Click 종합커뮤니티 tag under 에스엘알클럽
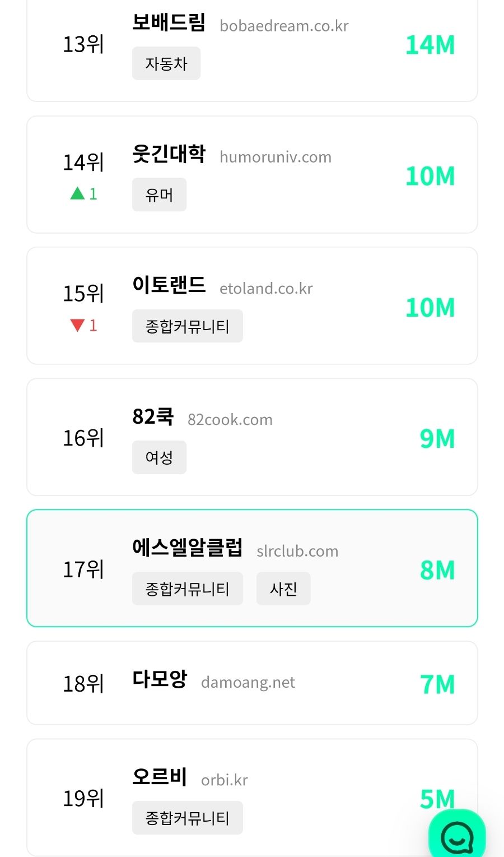This screenshot has width=504, height=857. (187, 589)
